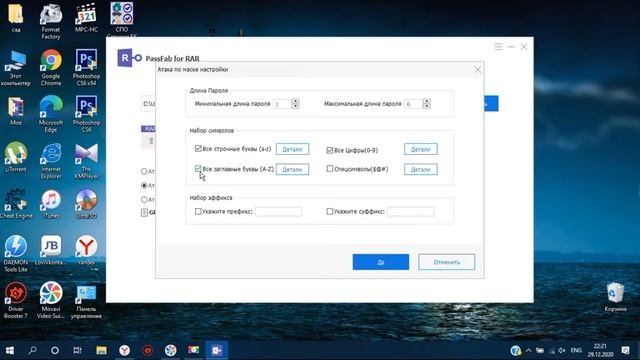Open uTorrent desktop icon
The width and height of the screenshot is (640, 360).
[16, 157]
